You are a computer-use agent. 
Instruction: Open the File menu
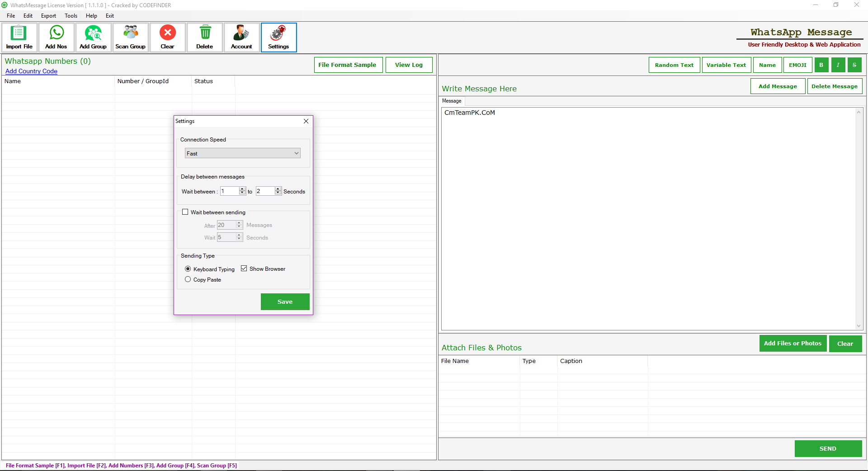(x=11, y=16)
